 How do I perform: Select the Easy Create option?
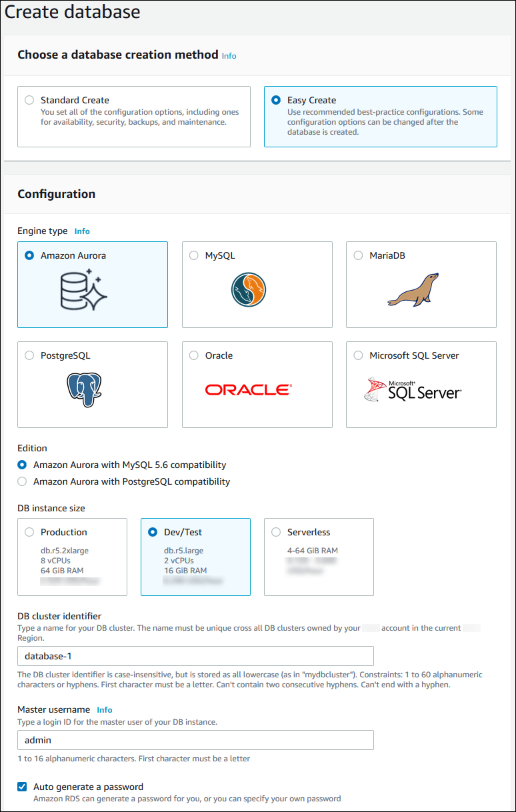(x=276, y=100)
